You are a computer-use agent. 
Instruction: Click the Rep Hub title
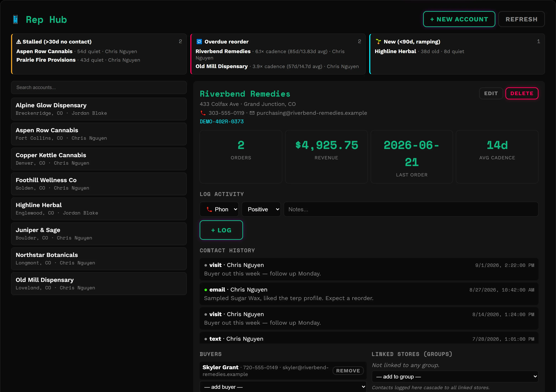click(46, 20)
